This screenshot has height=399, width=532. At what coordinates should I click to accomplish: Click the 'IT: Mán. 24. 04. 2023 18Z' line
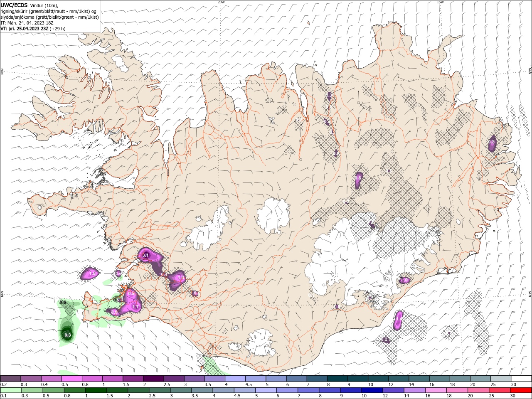28,23
